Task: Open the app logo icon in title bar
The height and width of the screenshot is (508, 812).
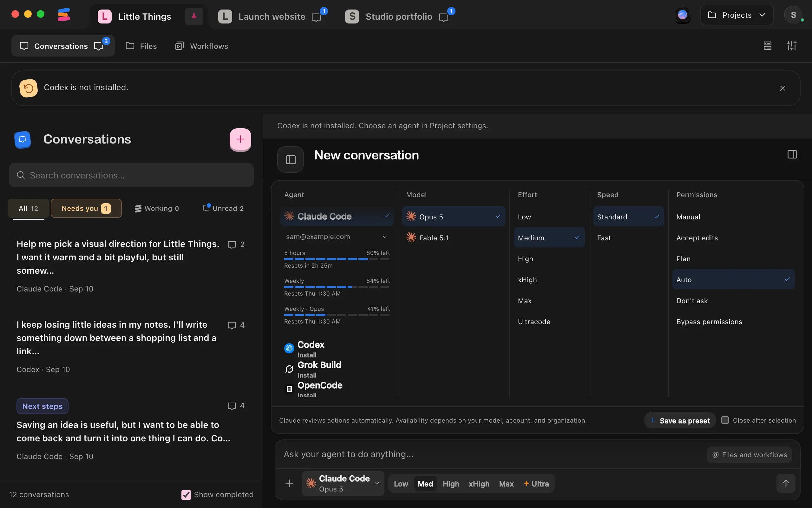Action: 63,15
